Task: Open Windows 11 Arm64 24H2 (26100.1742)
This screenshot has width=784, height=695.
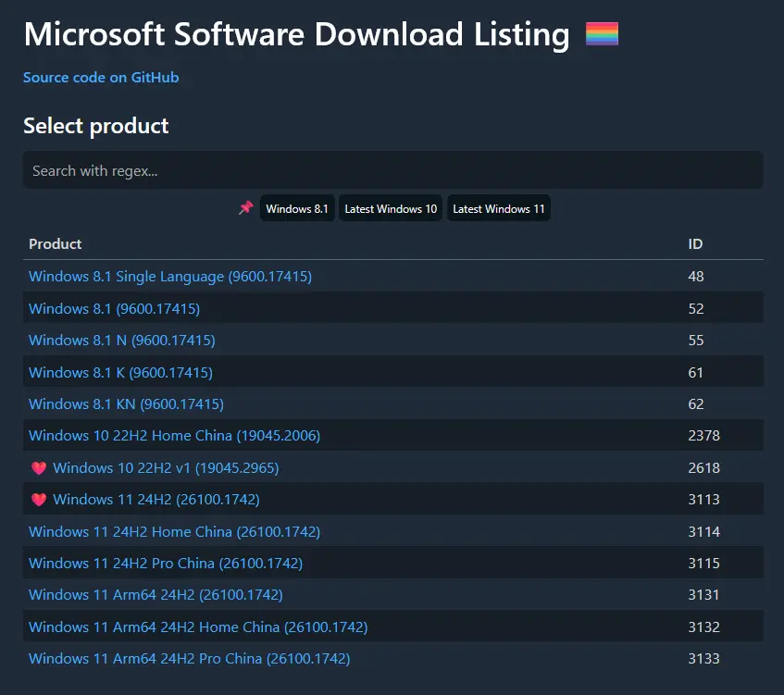Action: tap(156, 595)
